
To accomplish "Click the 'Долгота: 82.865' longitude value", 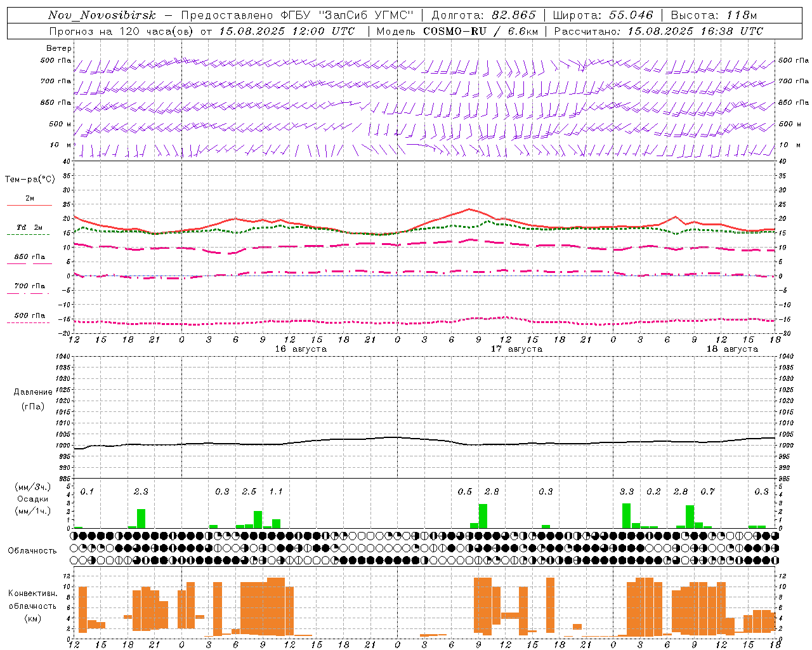I will (483, 15).
